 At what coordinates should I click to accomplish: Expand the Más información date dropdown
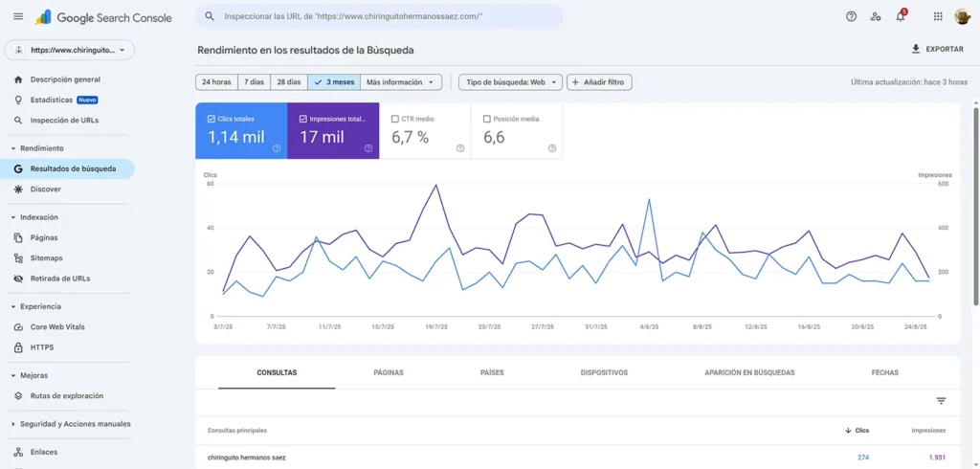coord(401,82)
